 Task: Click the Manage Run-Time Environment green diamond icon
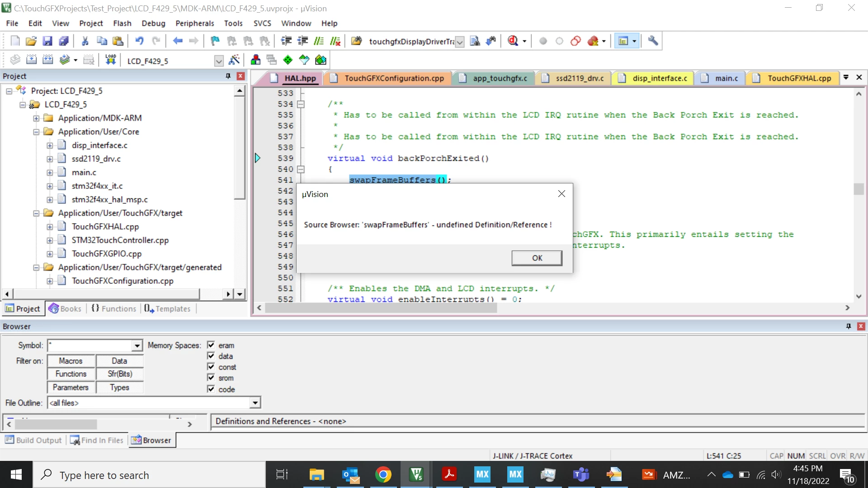tap(288, 60)
